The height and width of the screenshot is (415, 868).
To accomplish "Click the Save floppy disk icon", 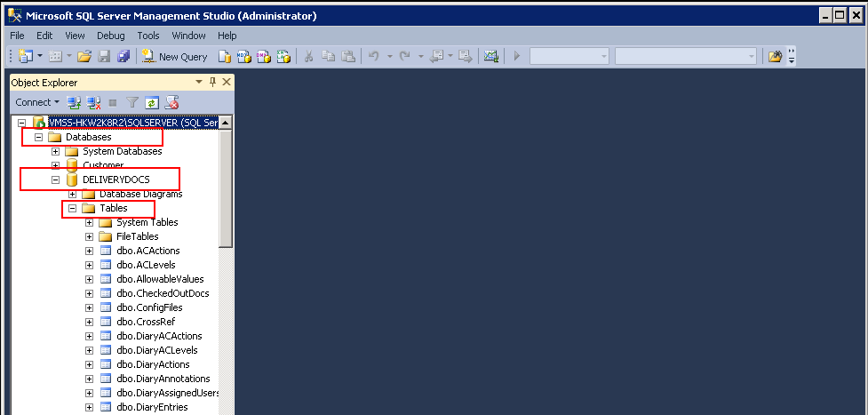I will tap(104, 56).
